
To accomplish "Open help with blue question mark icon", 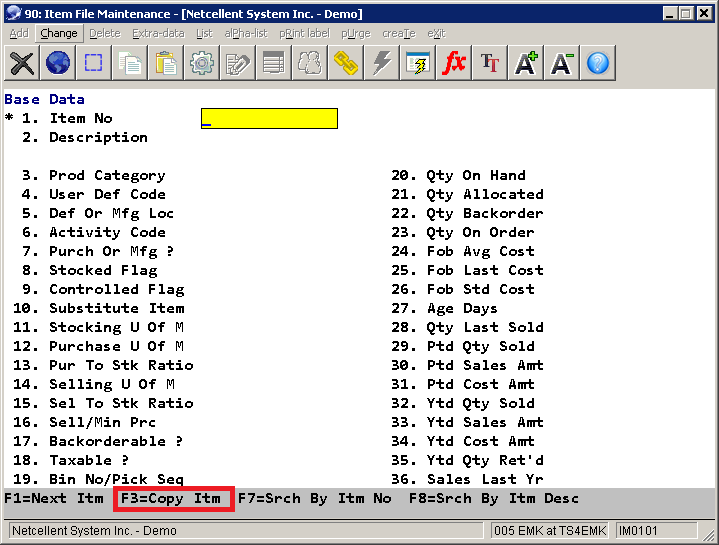I will click(x=598, y=63).
